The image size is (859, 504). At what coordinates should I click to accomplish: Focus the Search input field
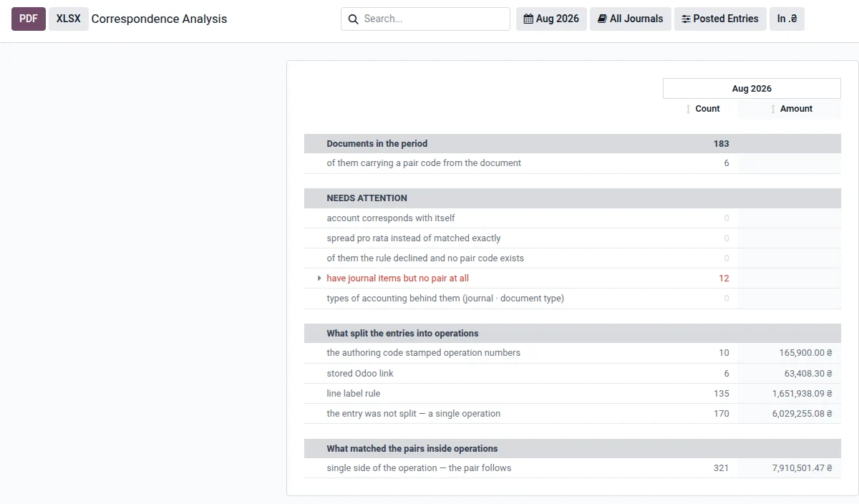click(x=425, y=19)
